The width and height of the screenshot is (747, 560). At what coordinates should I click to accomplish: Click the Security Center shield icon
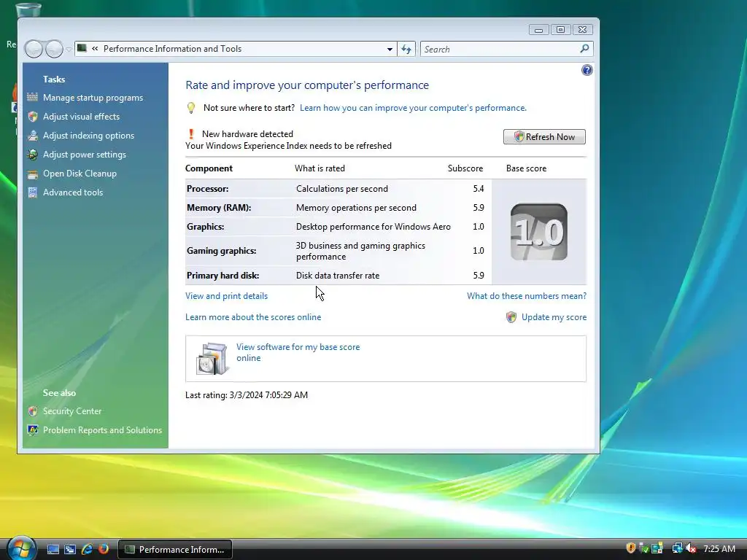coord(32,411)
